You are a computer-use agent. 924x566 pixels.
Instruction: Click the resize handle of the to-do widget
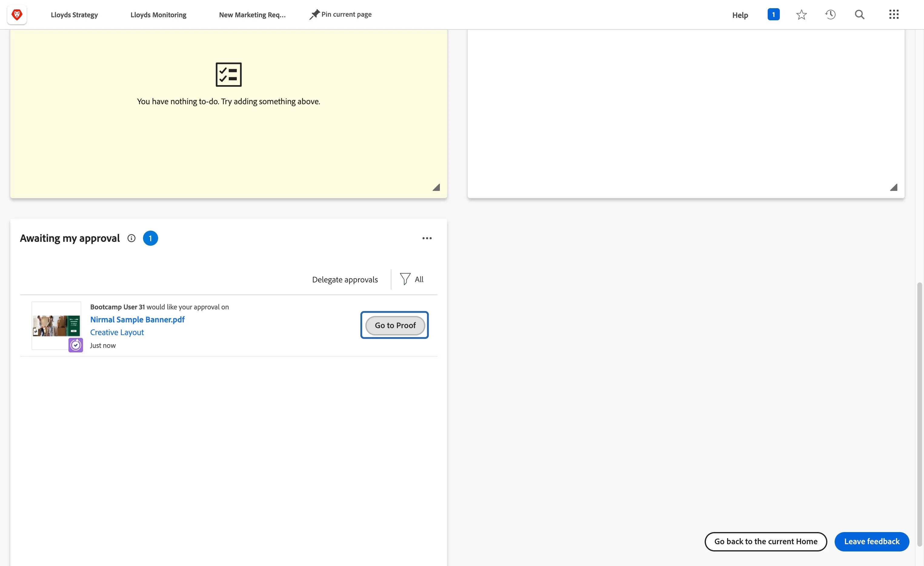436,187
